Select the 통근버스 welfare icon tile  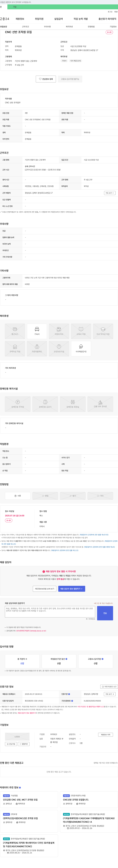pyautogui.click(x=15, y=331)
